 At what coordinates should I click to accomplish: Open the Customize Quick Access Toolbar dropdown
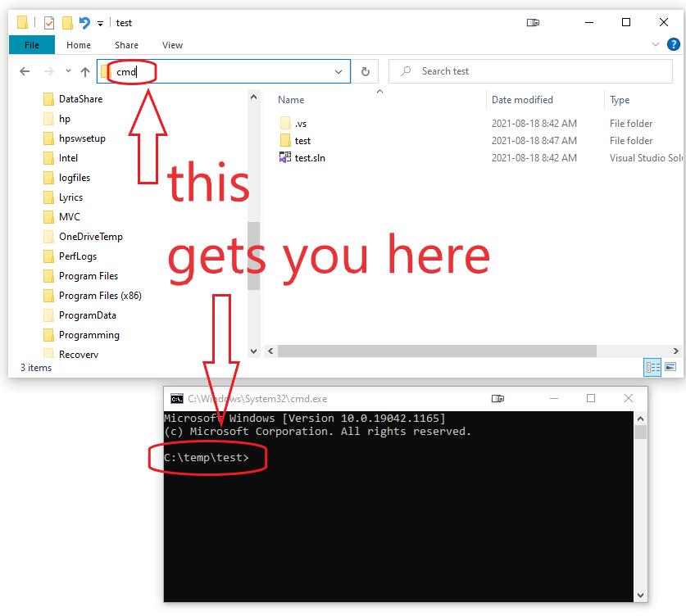coord(100,24)
